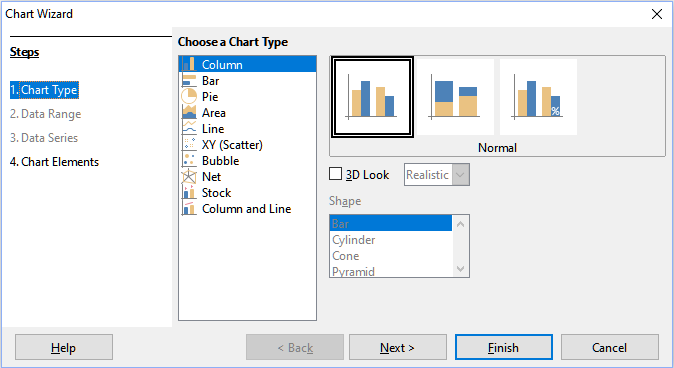The height and width of the screenshot is (368, 674).
Task: Cancel the Chart Wizard
Action: pyautogui.click(x=610, y=347)
